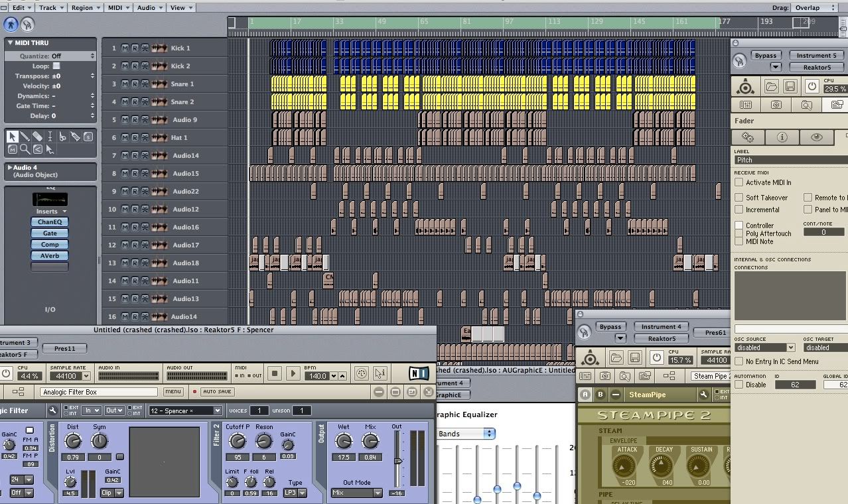Viewport: 848px width, 504px height.
Task: Click the Out level fader in Output
Action: pos(397,461)
